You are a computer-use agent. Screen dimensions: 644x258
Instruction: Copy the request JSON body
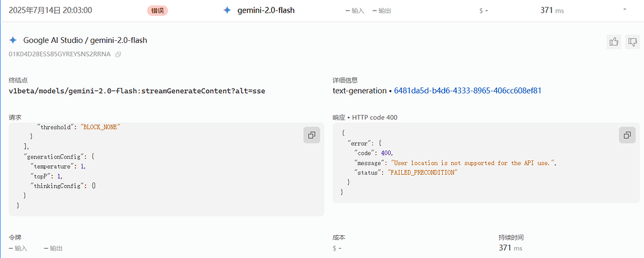(x=312, y=135)
